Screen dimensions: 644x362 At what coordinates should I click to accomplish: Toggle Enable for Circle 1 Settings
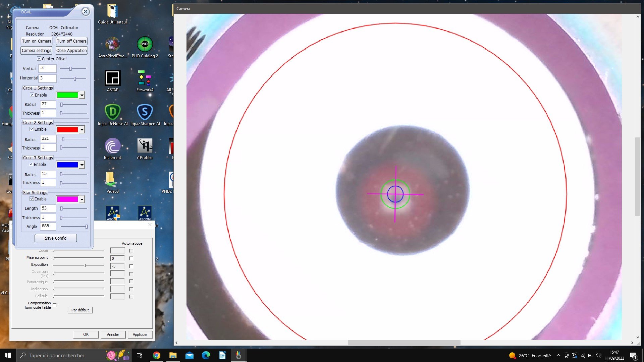pyautogui.click(x=32, y=95)
